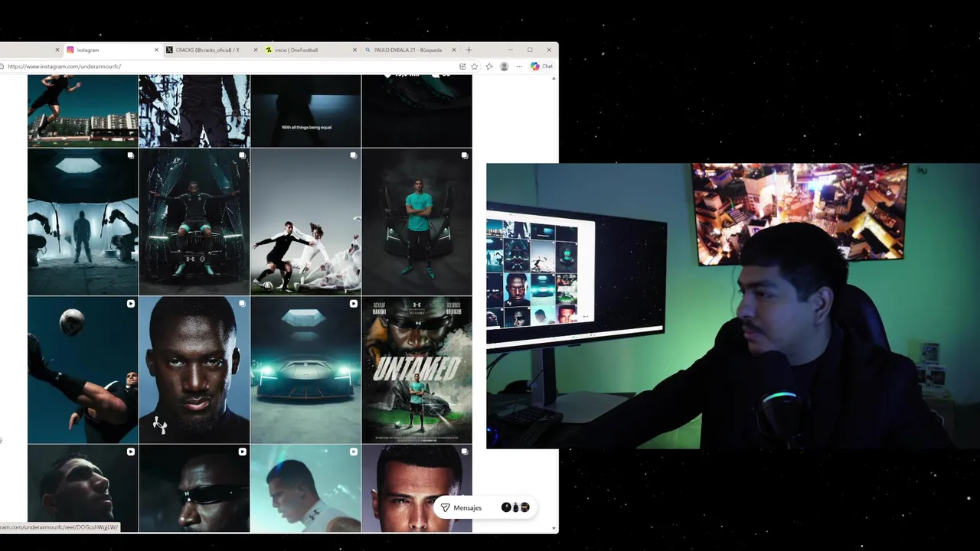
Task: Open the post of player kicking near stadium
Action: click(83, 110)
